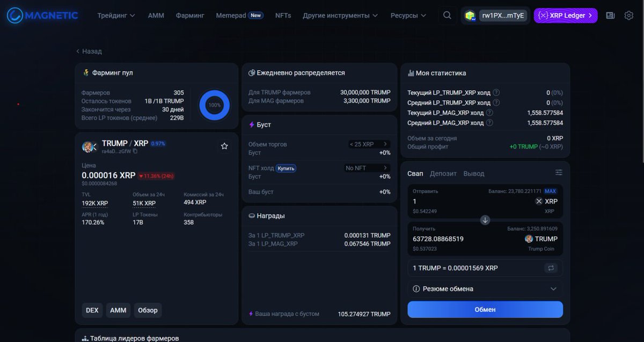Click the DEX button
The width and height of the screenshot is (644, 342).
pos(92,310)
